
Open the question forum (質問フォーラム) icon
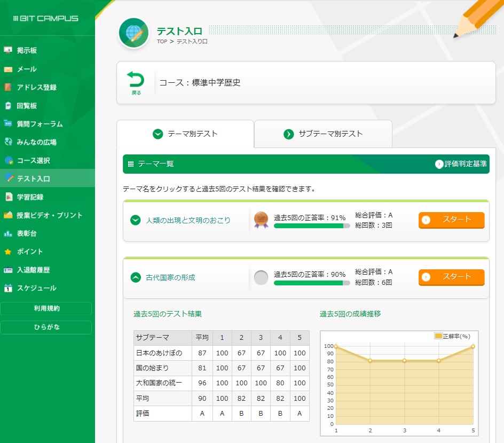[8, 123]
